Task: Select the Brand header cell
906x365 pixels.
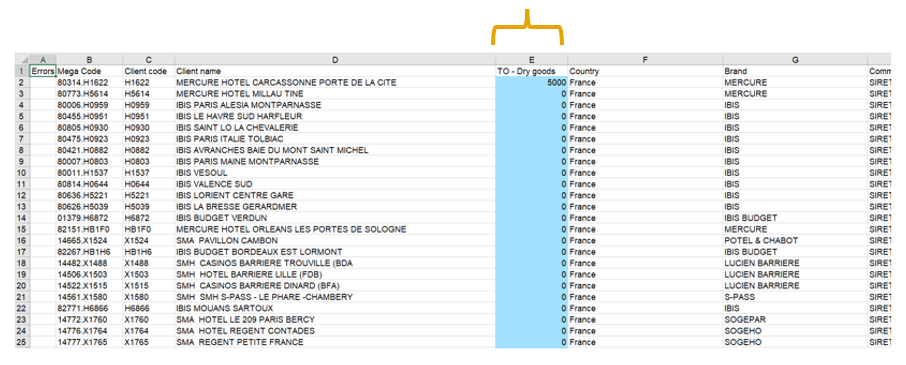Action: (x=795, y=71)
